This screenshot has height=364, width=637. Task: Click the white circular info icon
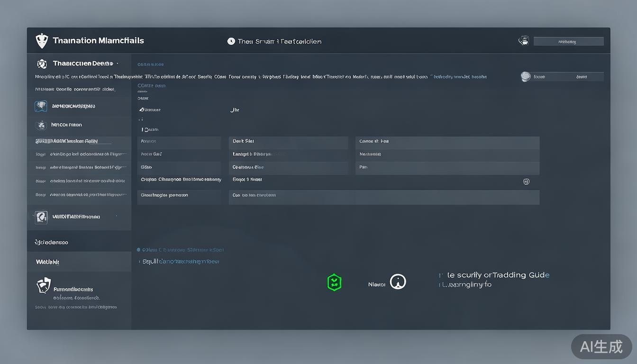click(x=398, y=282)
